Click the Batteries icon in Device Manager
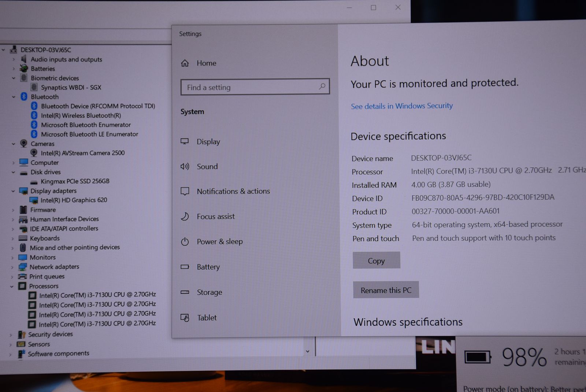This screenshot has height=392, width=586. [x=24, y=69]
